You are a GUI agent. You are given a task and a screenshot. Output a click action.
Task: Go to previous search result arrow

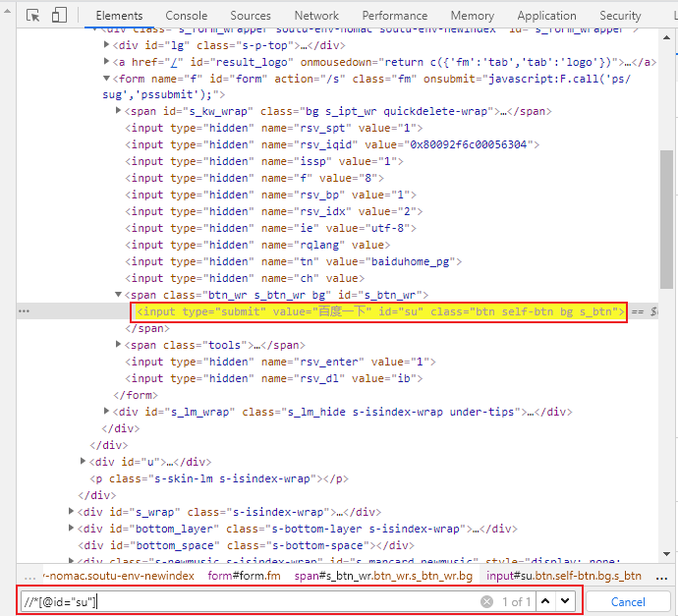(545, 601)
